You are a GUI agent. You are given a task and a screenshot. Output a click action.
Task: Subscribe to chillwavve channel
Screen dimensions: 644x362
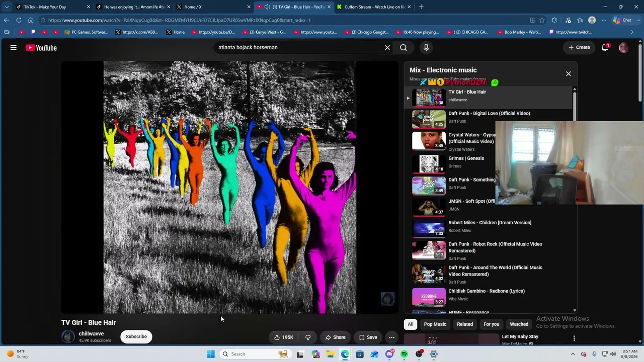(x=136, y=337)
